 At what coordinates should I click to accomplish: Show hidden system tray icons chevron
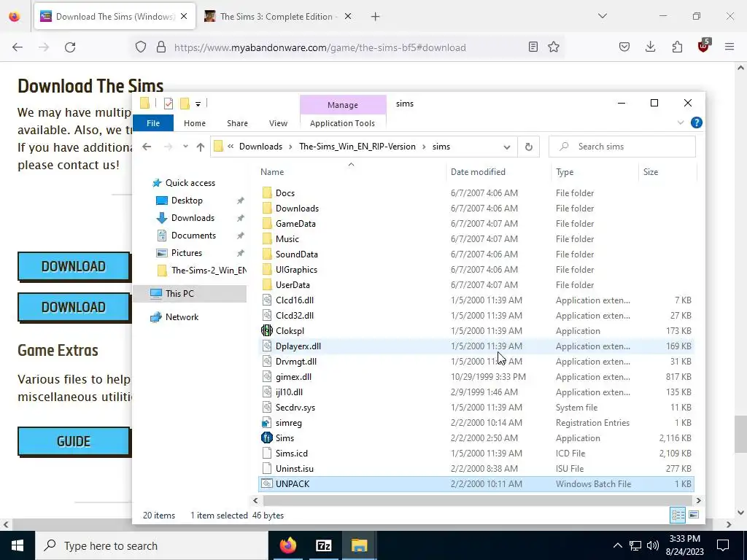pos(617,545)
